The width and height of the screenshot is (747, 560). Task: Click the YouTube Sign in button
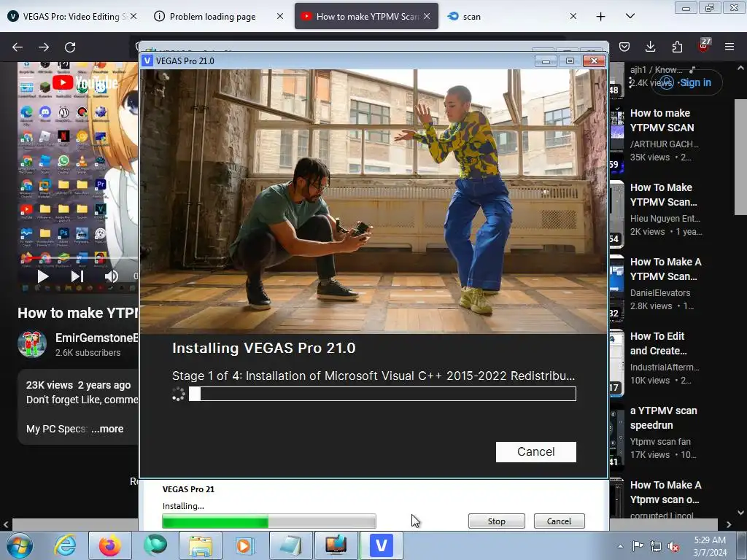click(689, 82)
